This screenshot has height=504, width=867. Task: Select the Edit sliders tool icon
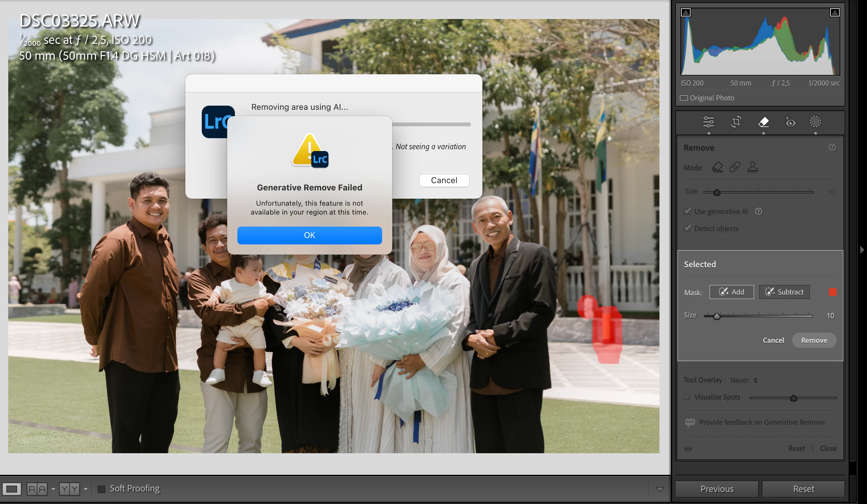point(708,122)
